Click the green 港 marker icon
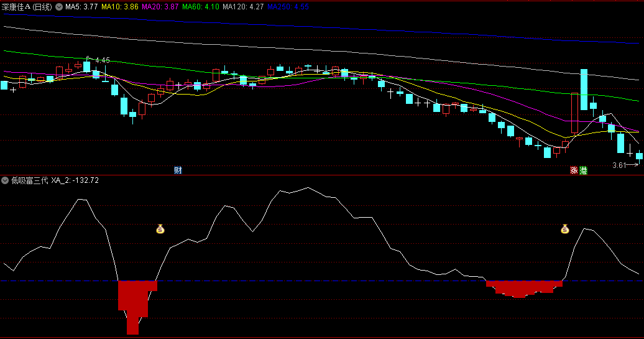 (583, 170)
